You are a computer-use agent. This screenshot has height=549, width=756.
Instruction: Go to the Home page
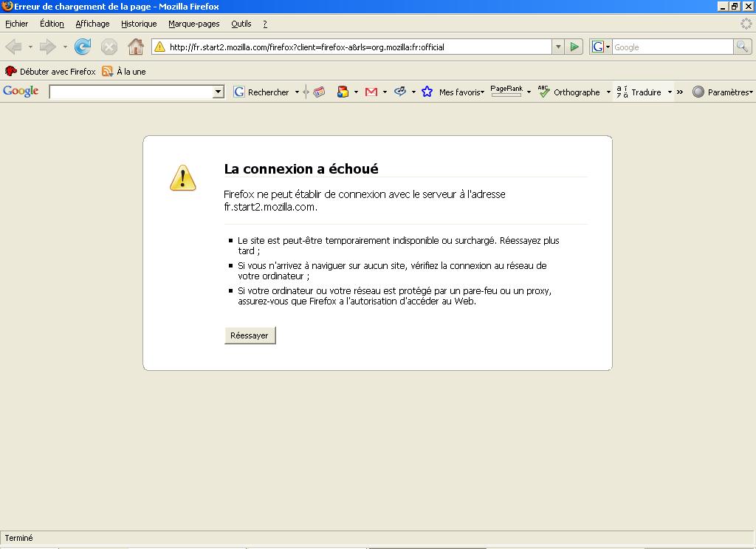pyautogui.click(x=136, y=47)
